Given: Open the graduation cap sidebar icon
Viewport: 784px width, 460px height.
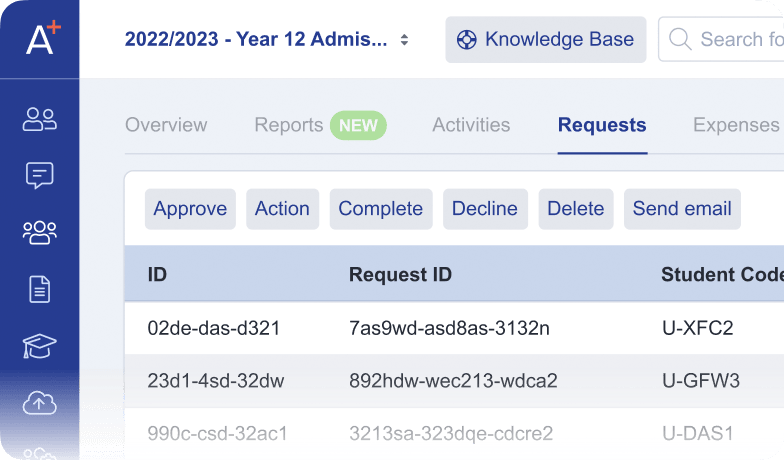Looking at the screenshot, I should (x=40, y=346).
